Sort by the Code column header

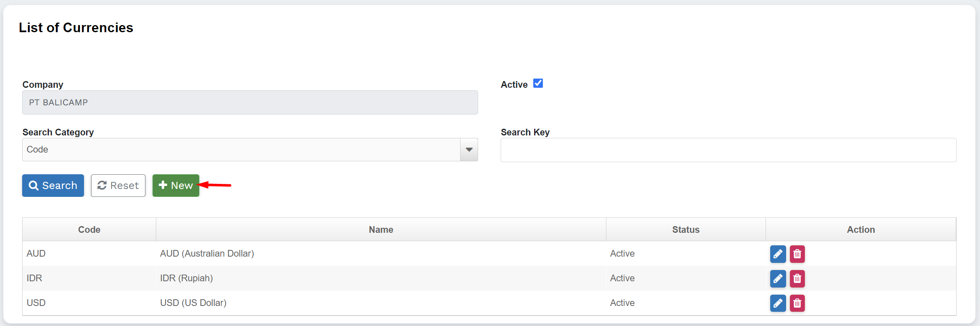pos(89,229)
